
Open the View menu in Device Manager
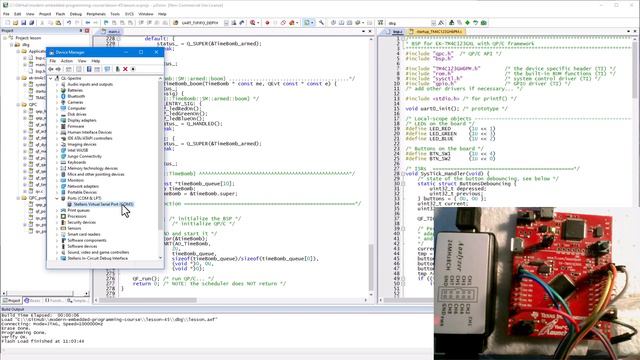click(x=82, y=61)
